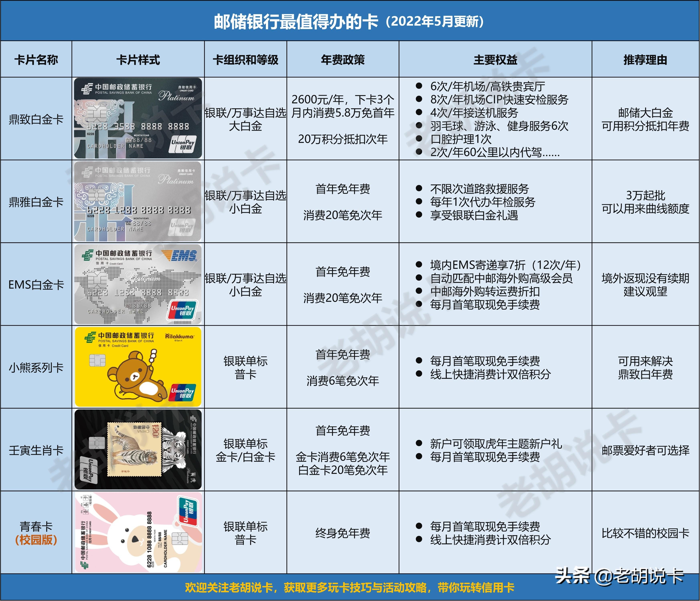
Task: Click the title 邮储银行最值得办的卡
Action: 296,22
